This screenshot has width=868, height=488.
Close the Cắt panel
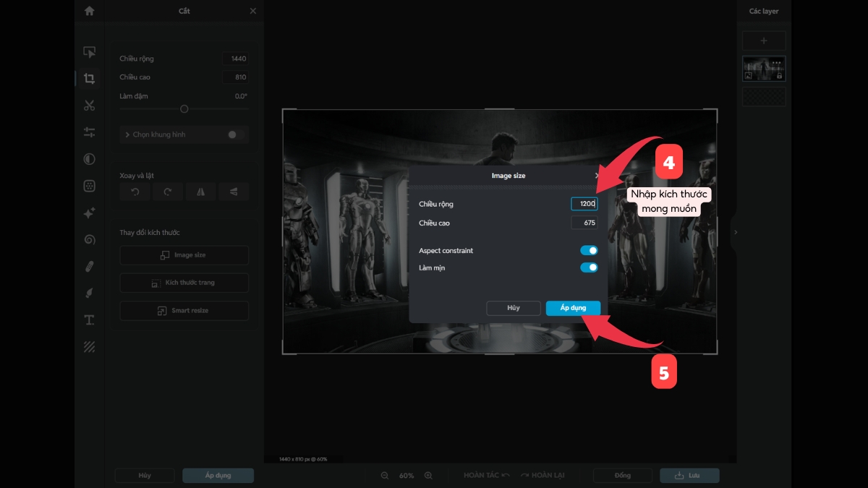tap(252, 11)
